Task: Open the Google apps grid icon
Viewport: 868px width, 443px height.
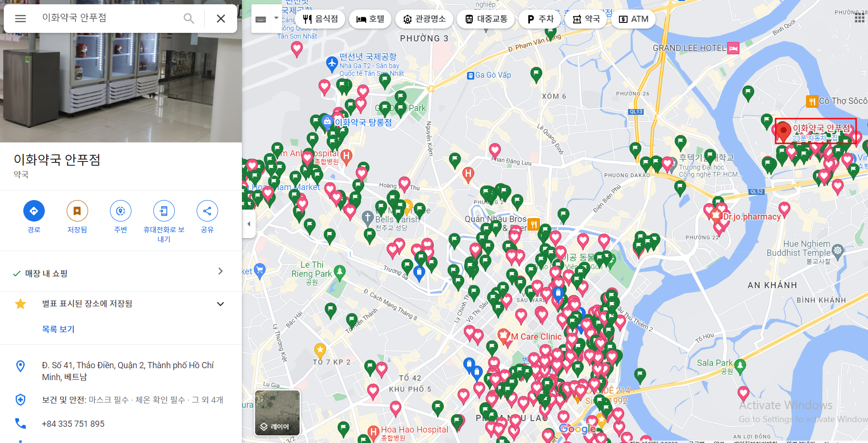Action: (859, 18)
